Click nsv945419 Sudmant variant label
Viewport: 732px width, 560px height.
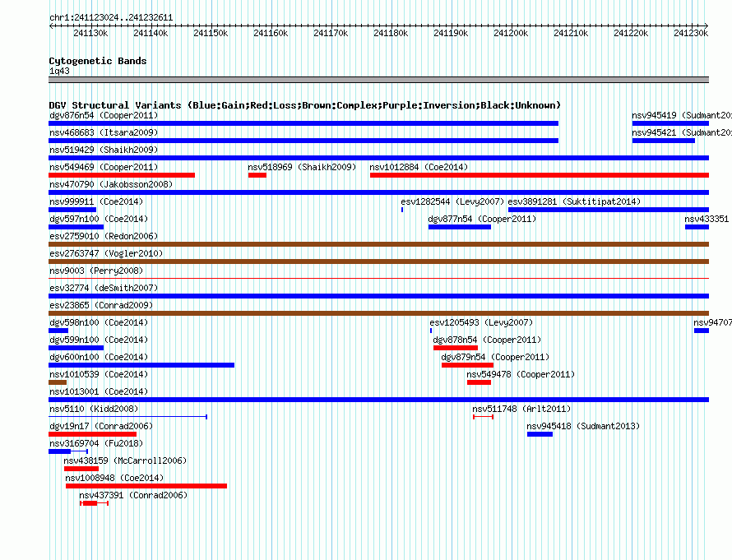[x=682, y=115]
